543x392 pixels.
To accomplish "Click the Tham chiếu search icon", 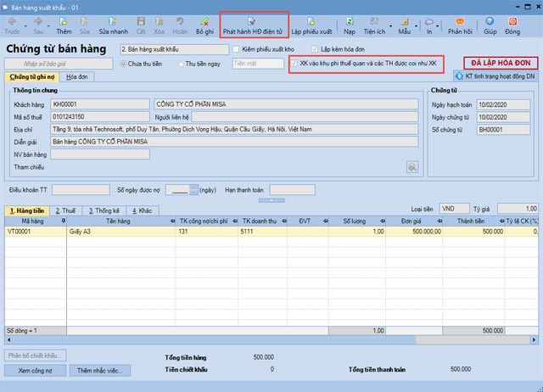I will point(413,167).
